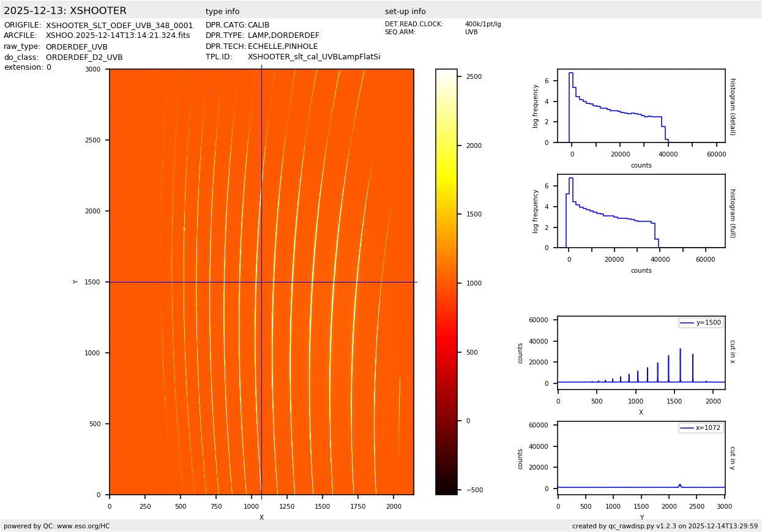Screen dimensions: 762x532
Task: Open the cut in y plot
Action: [x=641, y=458]
